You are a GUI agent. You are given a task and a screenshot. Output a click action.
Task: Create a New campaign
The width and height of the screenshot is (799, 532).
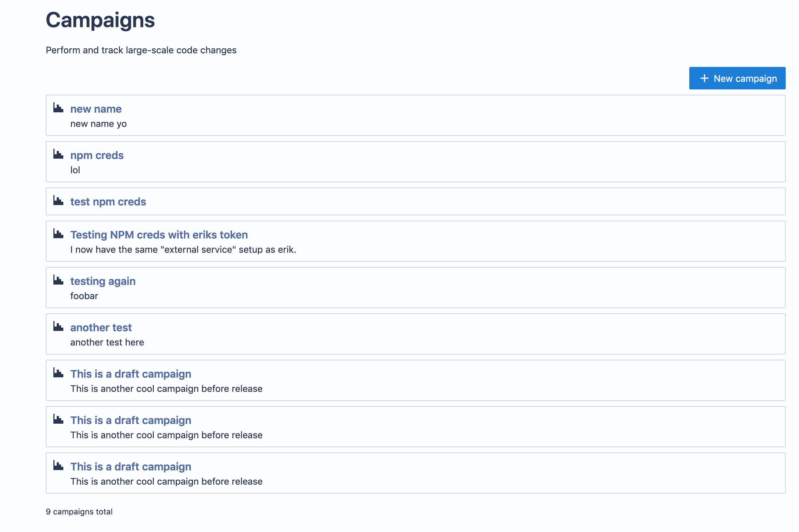pyautogui.click(x=737, y=79)
